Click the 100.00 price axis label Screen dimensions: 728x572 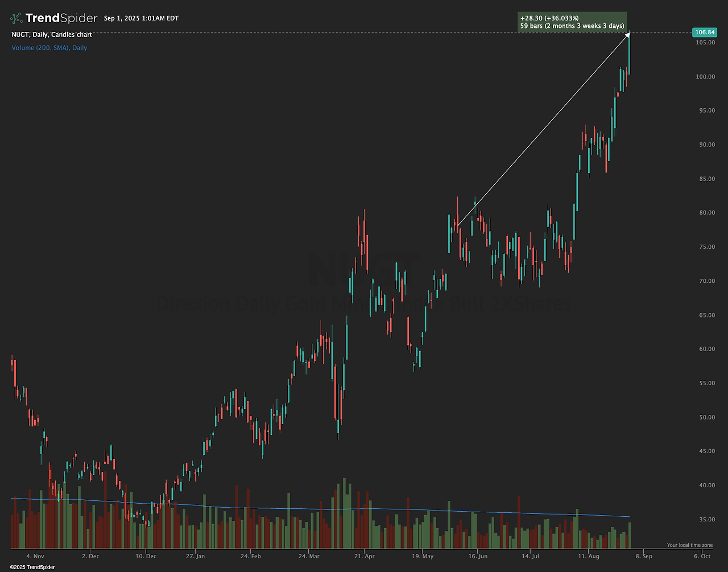704,76
